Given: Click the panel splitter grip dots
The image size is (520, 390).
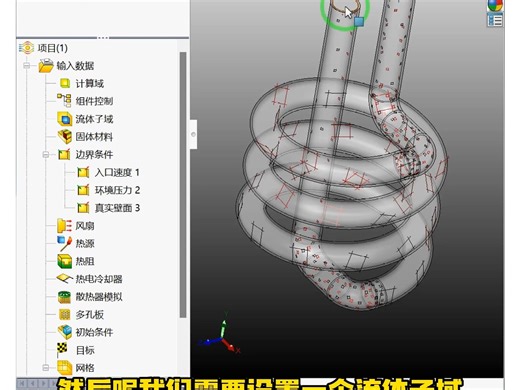Looking at the screenshot, I should [x=103, y=38].
